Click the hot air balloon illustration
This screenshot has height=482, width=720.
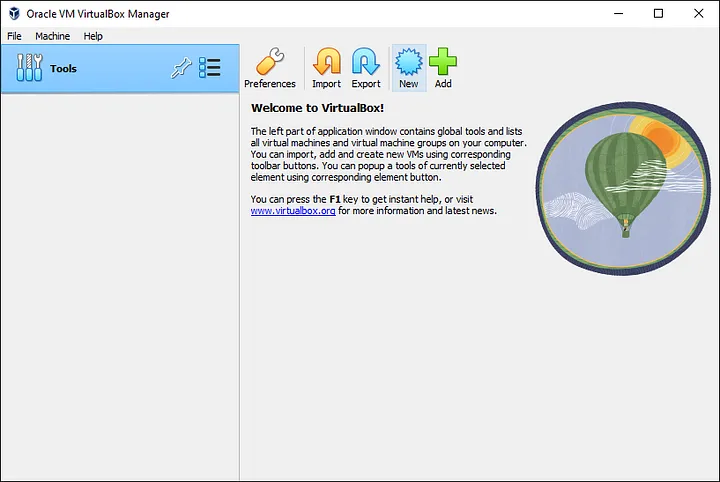point(623,189)
